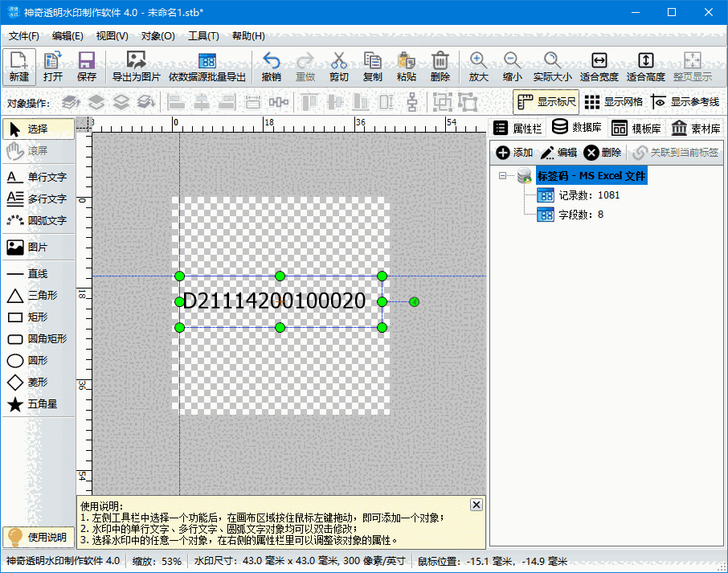Close the usage instructions panel
The width and height of the screenshot is (728, 573).
[x=476, y=504]
